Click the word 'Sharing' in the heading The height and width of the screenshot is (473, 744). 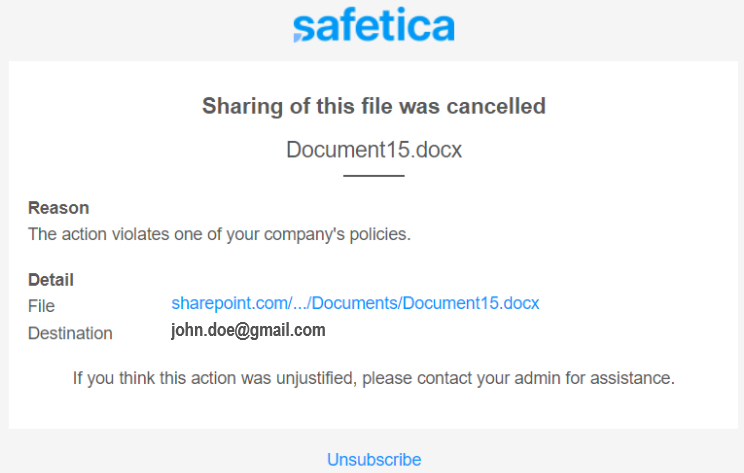[242, 107]
